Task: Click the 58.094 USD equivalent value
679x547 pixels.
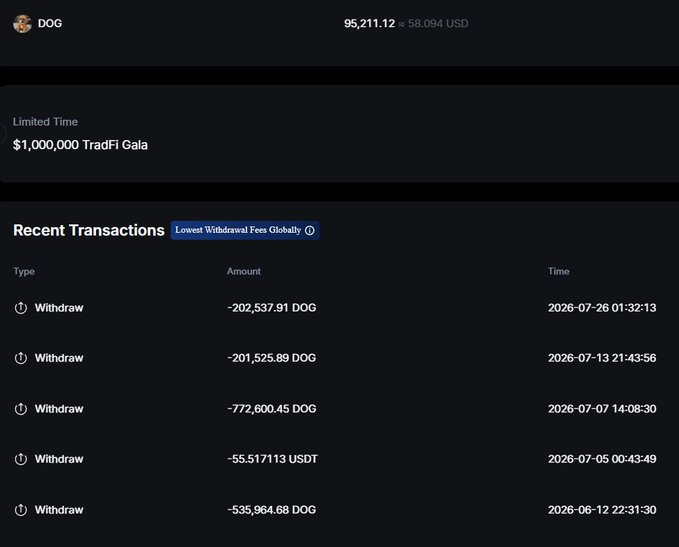Action: [438, 23]
